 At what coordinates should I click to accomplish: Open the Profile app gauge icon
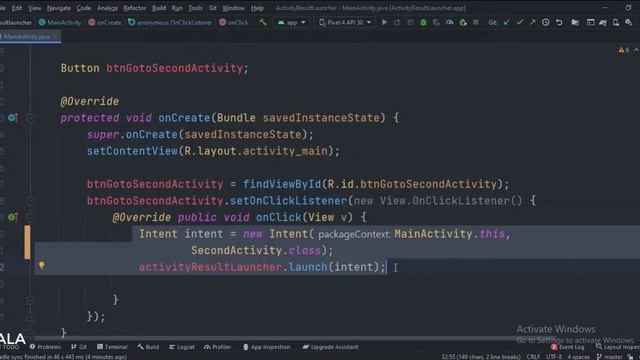click(x=449, y=22)
